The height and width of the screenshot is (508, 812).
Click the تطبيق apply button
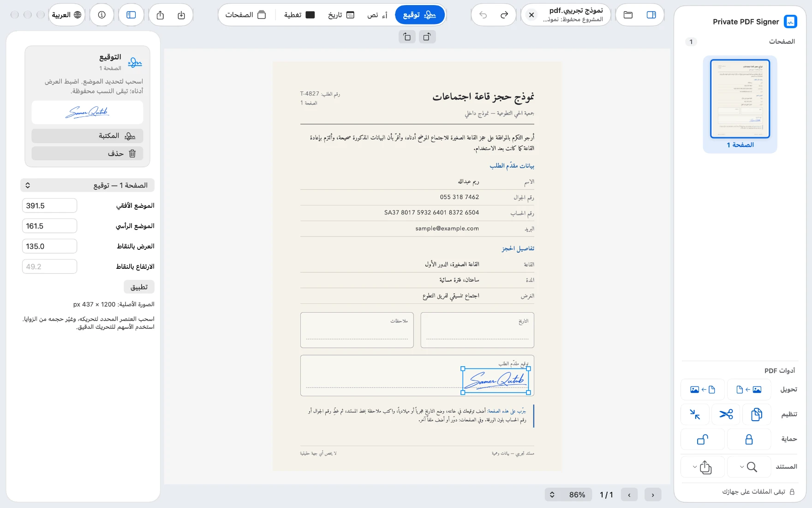[139, 287]
